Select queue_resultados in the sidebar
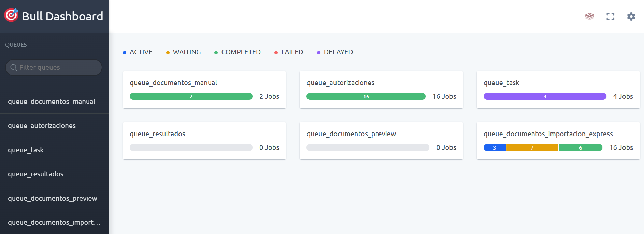This screenshot has height=234, width=644. 55,174
